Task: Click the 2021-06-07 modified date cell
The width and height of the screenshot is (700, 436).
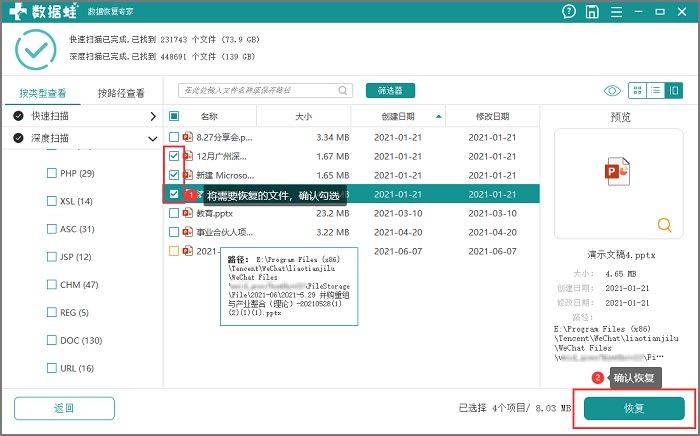Action: 492,251
